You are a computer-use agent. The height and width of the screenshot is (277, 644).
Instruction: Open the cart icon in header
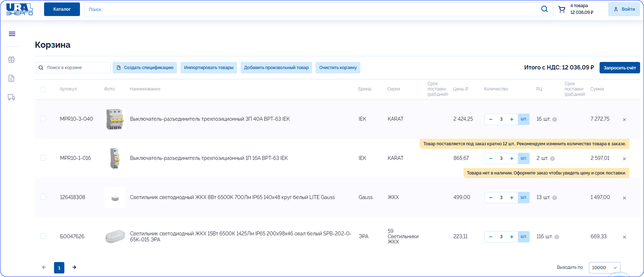[x=562, y=9]
